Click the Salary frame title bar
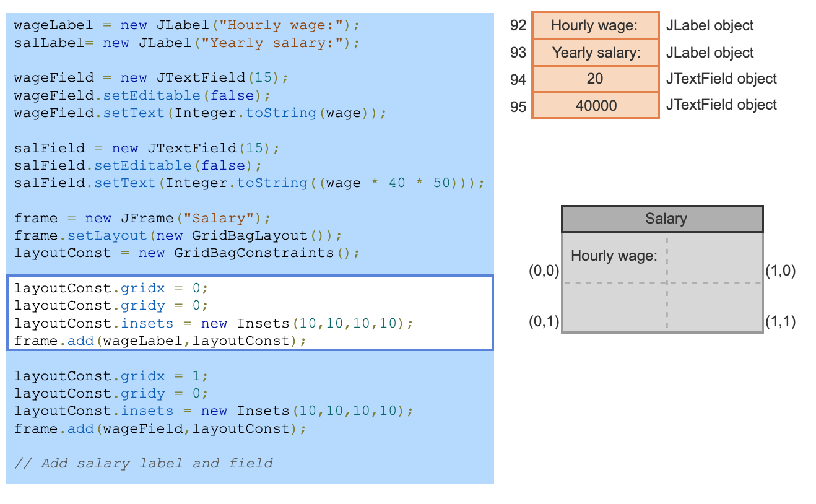The height and width of the screenshot is (504, 816). [662, 219]
